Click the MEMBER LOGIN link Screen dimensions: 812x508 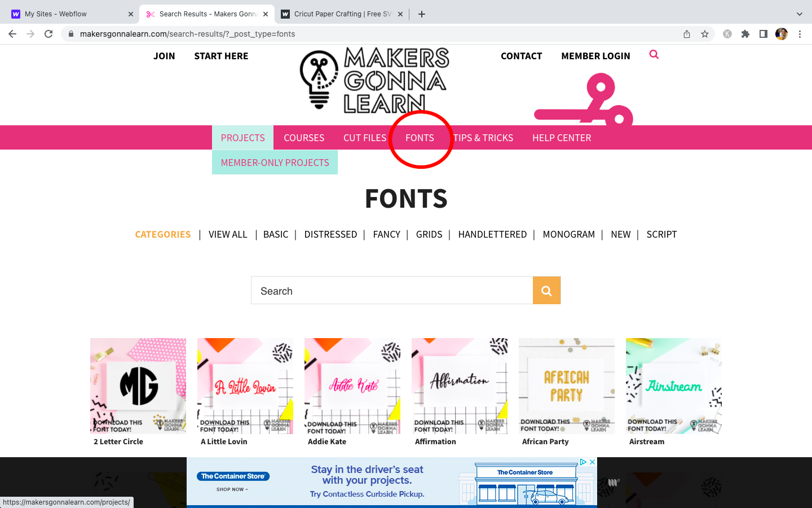point(595,56)
